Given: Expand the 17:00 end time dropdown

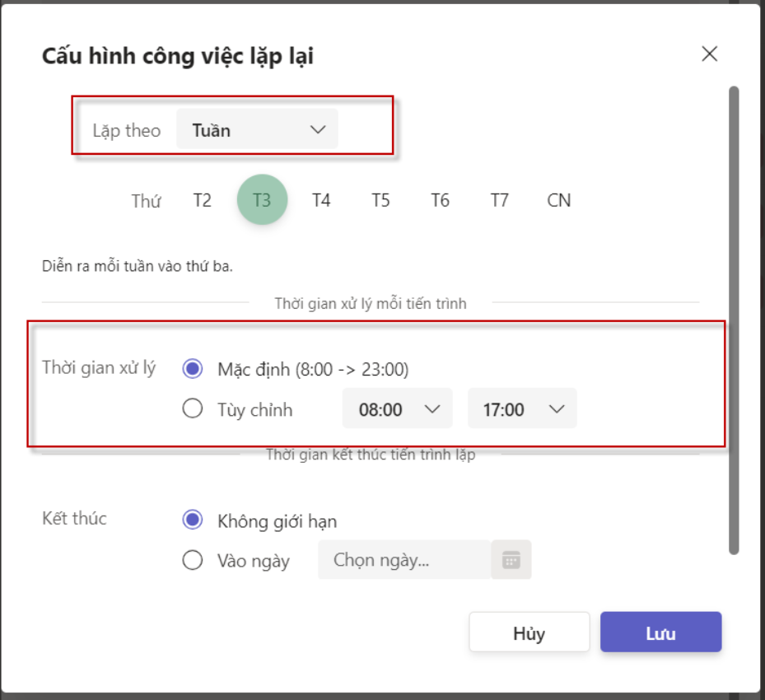Looking at the screenshot, I should pyautogui.click(x=522, y=408).
